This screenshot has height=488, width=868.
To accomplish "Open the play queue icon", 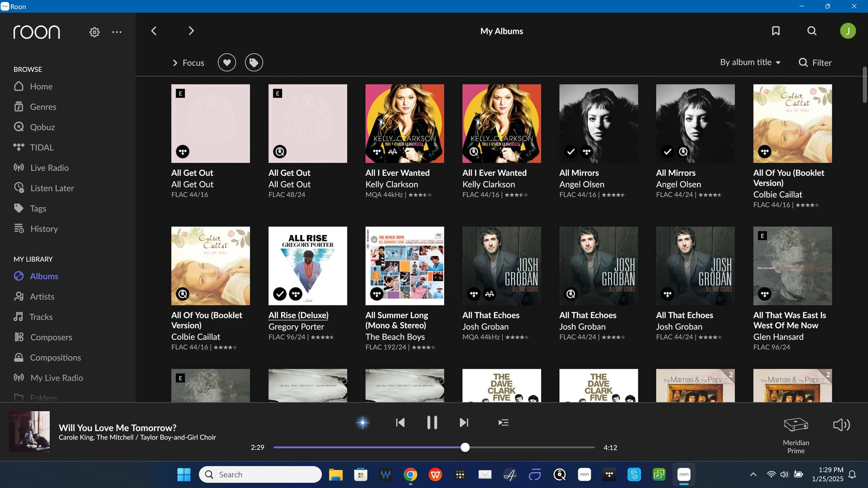I will point(503,422).
